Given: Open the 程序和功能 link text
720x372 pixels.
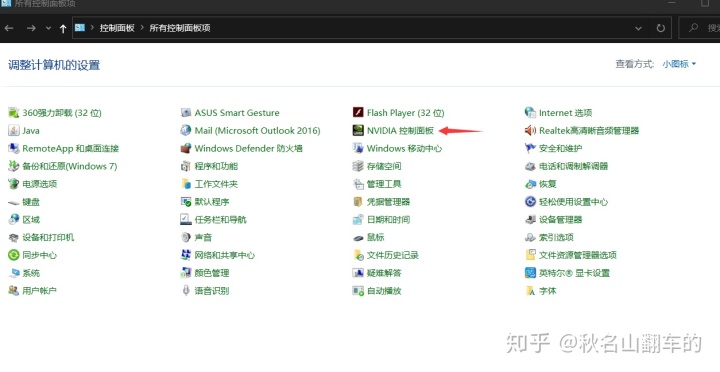Looking at the screenshot, I should click(x=216, y=166).
